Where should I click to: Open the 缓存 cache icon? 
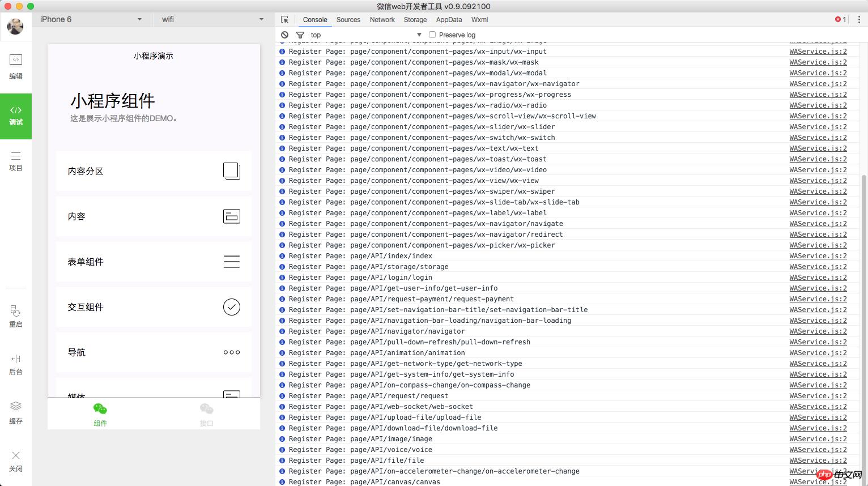coord(16,412)
